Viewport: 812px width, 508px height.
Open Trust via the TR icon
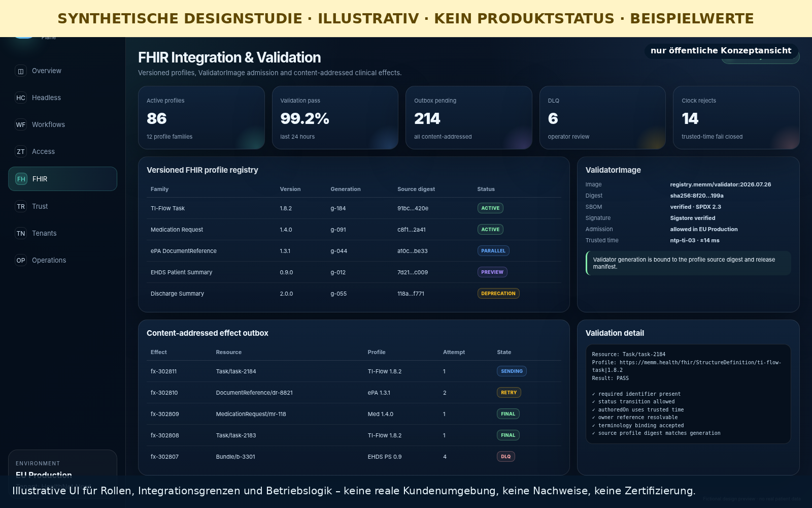coord(21,207)
